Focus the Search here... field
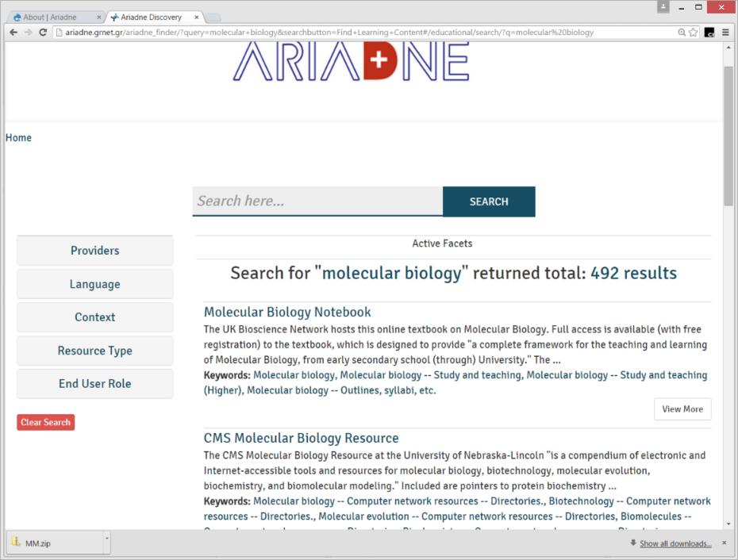 pyautogui.click(x=317, y=201)
